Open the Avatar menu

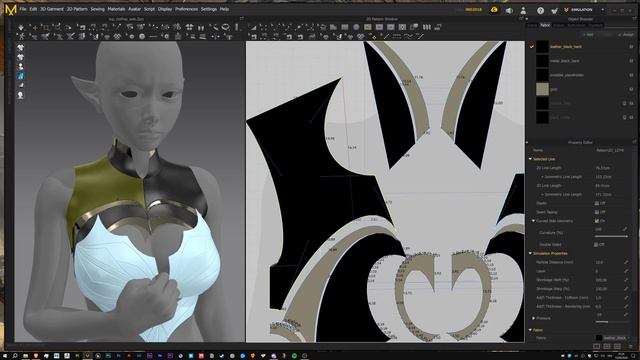click(134, 9)
